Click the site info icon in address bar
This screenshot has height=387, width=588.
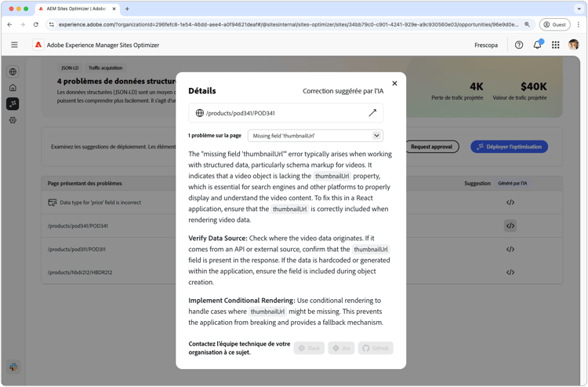click(52, 25)
